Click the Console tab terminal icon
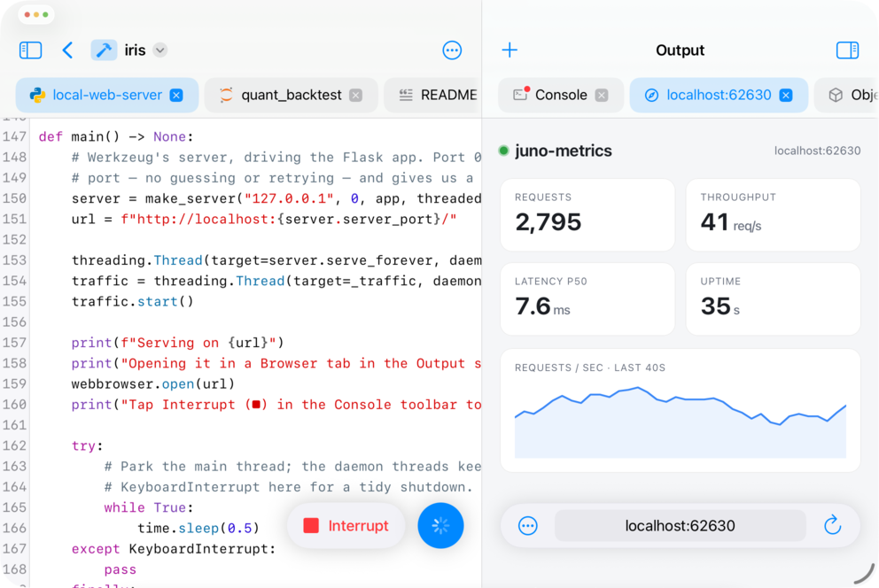Screen dimensions: 879x588 [521, 94]
